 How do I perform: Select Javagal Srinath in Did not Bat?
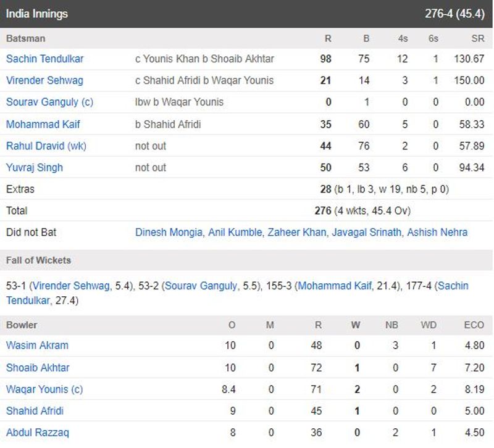(x=366, y=233)
